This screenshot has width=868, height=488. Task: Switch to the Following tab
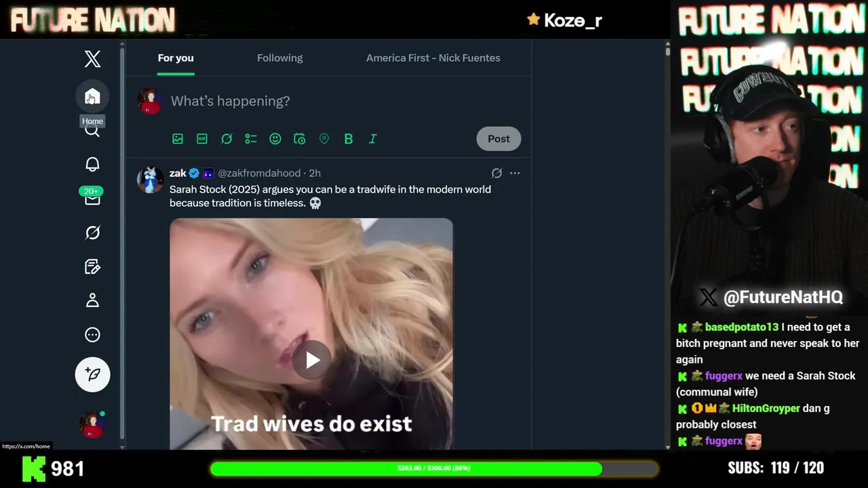coord(280,58)
